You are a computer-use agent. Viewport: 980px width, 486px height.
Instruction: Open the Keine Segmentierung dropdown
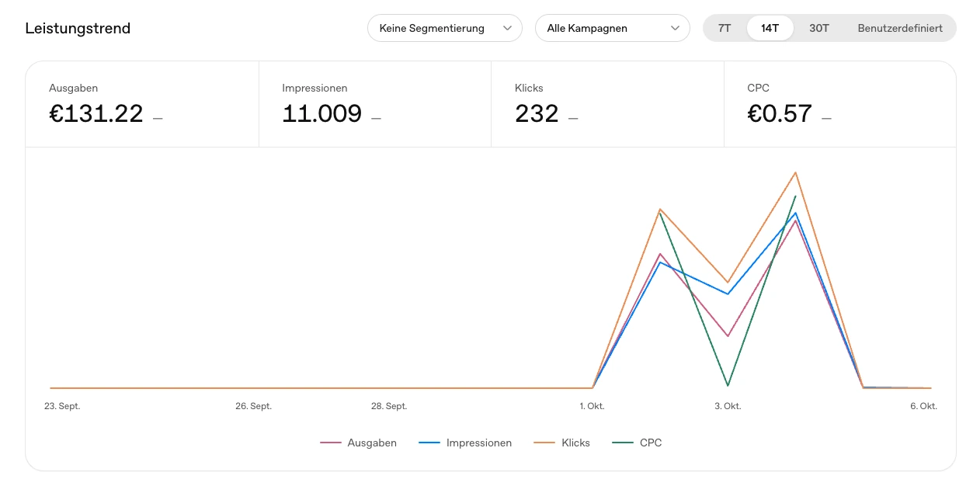click(444, 28)
